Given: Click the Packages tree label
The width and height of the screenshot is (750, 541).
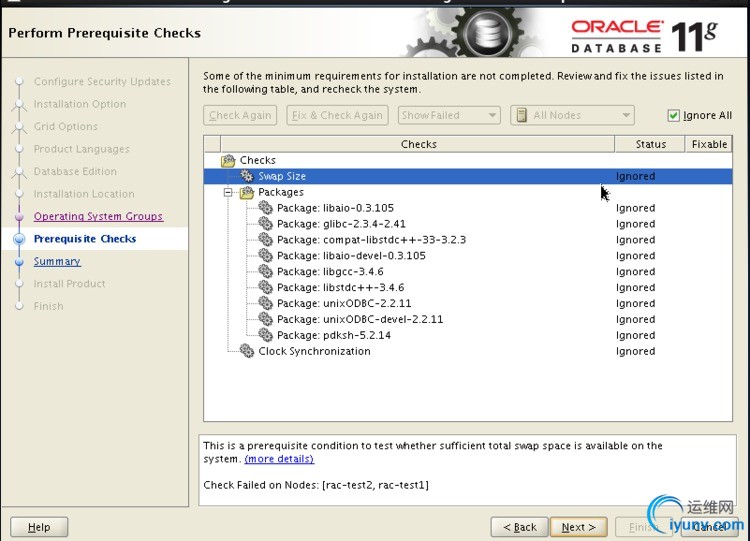Looking at the screenshot, I should (x=281, y=192).
